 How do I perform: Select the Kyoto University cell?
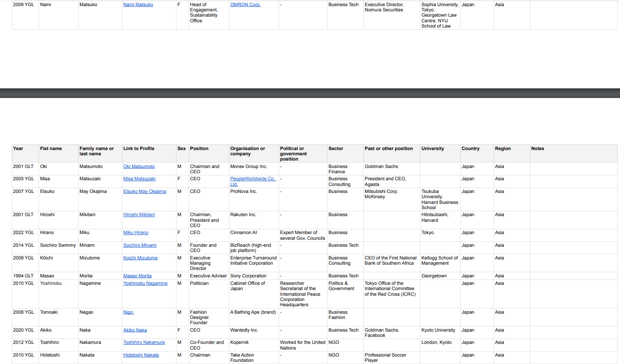point(440,332)
